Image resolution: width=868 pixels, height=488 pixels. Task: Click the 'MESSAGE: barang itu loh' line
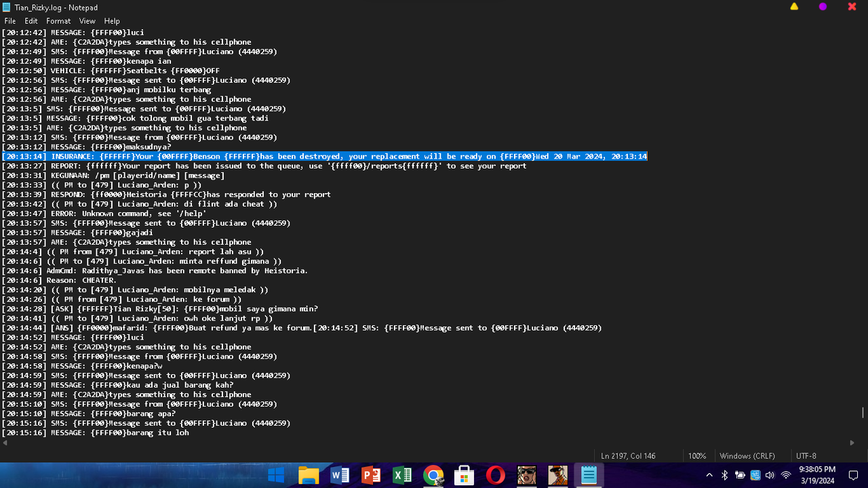coord(95,432)
